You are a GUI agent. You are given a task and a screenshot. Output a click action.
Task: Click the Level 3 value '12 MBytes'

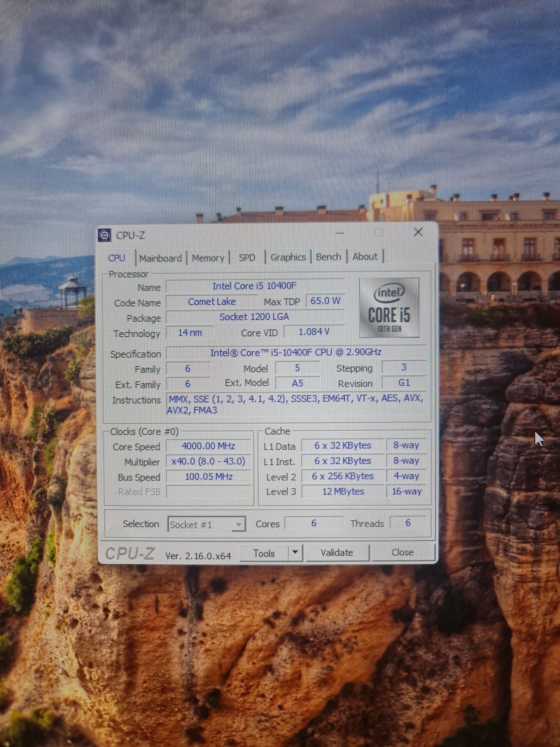click(343, 492)
